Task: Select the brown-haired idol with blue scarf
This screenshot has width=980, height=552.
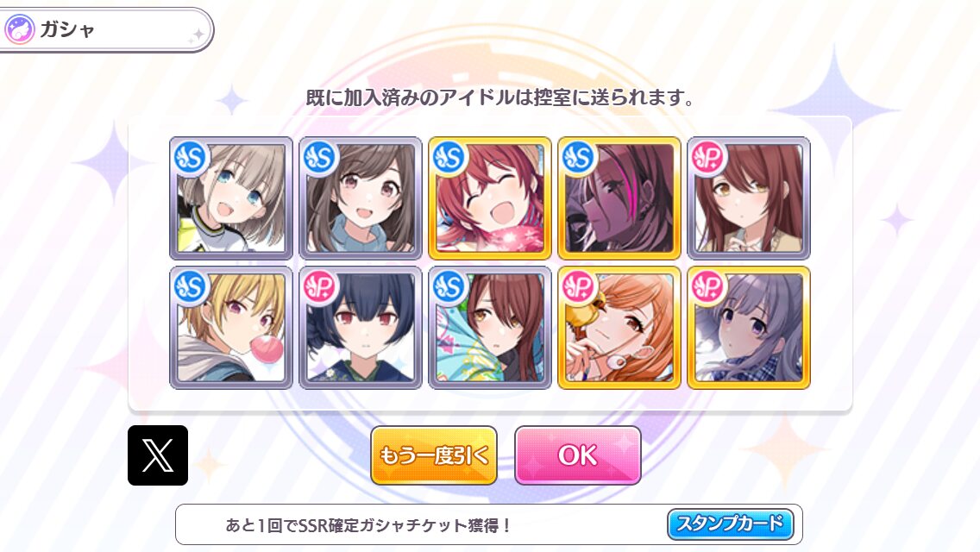Action: point(361,198)
